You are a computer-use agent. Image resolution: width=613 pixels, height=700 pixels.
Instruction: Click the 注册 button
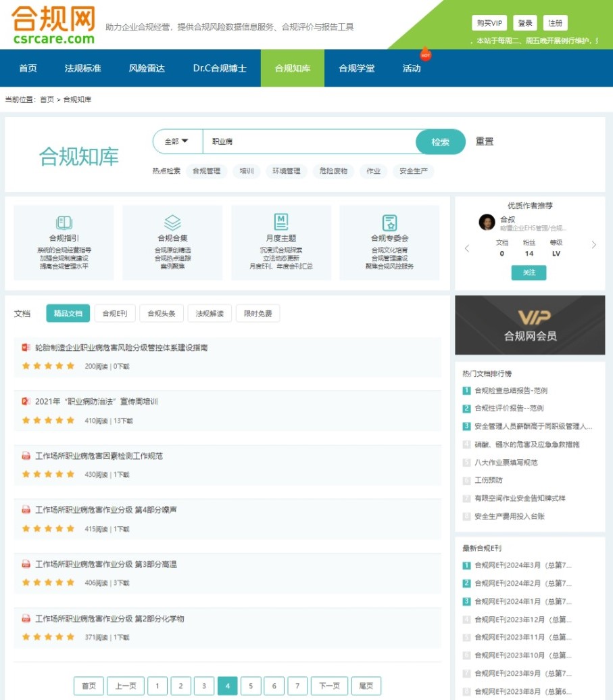click(556, 23)
